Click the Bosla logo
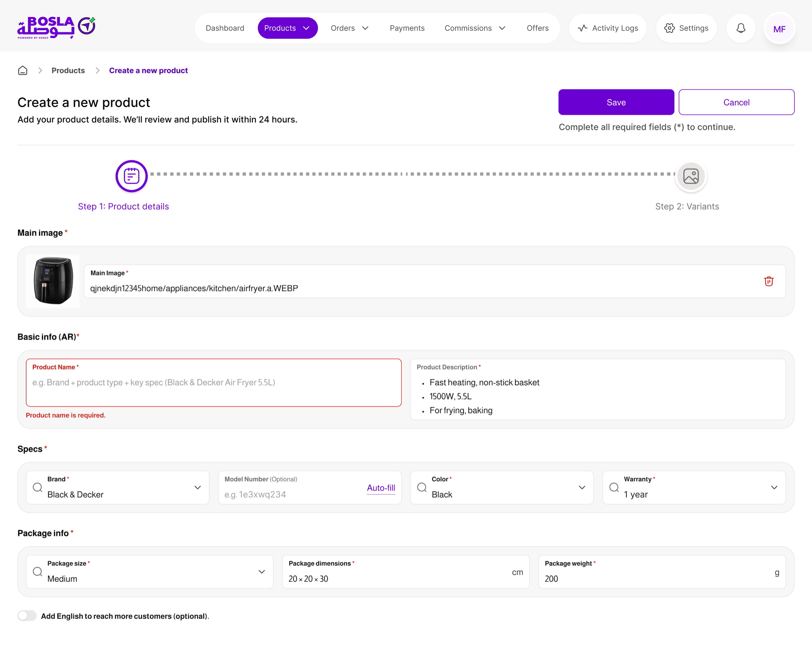Image resolution: width=812 pixels, height=657 pixels. click(x=56, y=28)
